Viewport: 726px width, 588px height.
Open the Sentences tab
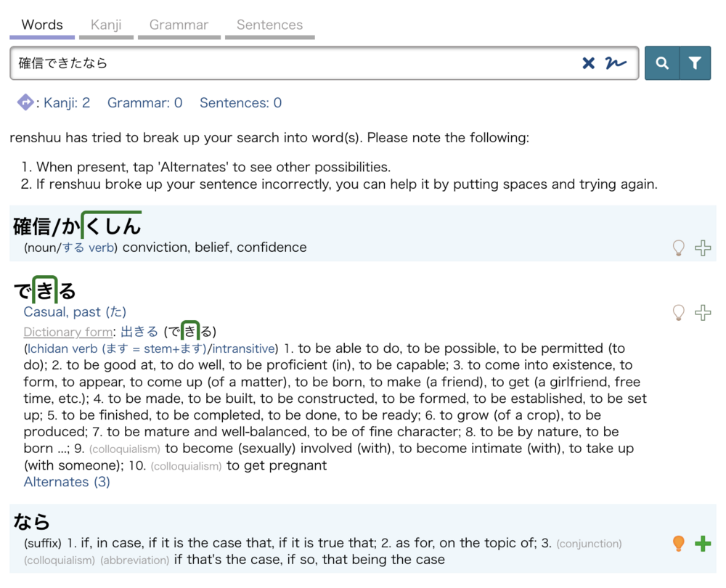269,25
